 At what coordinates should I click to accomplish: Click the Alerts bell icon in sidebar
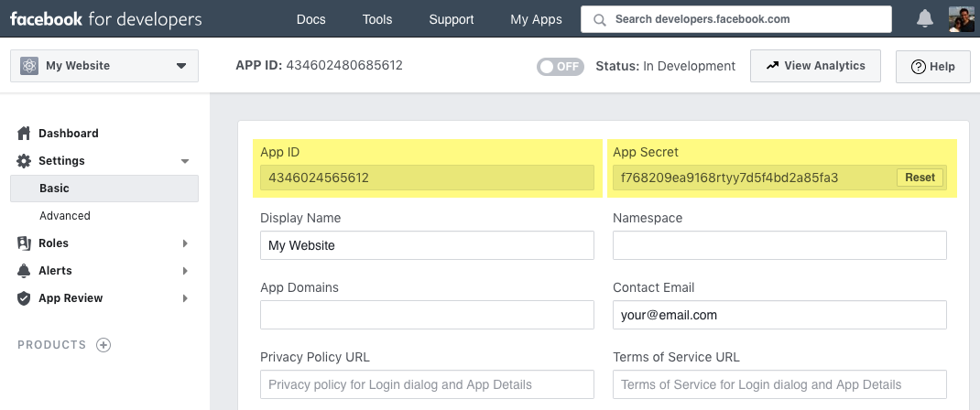(x=24, y=270)
